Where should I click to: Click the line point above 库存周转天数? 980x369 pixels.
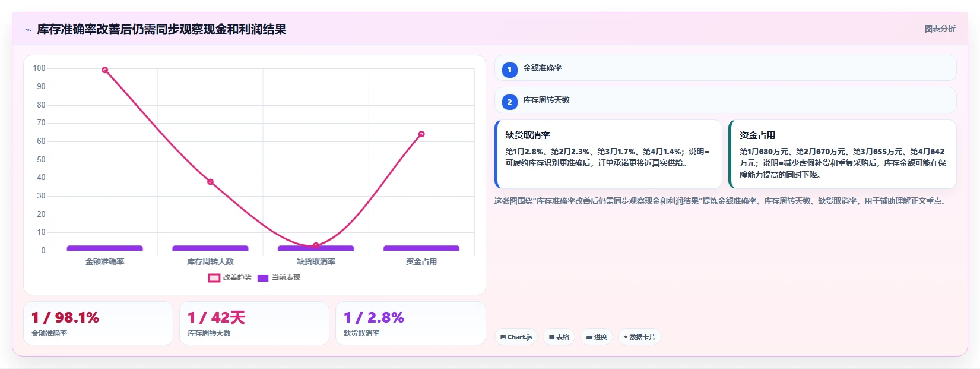[x=210, y=182]
